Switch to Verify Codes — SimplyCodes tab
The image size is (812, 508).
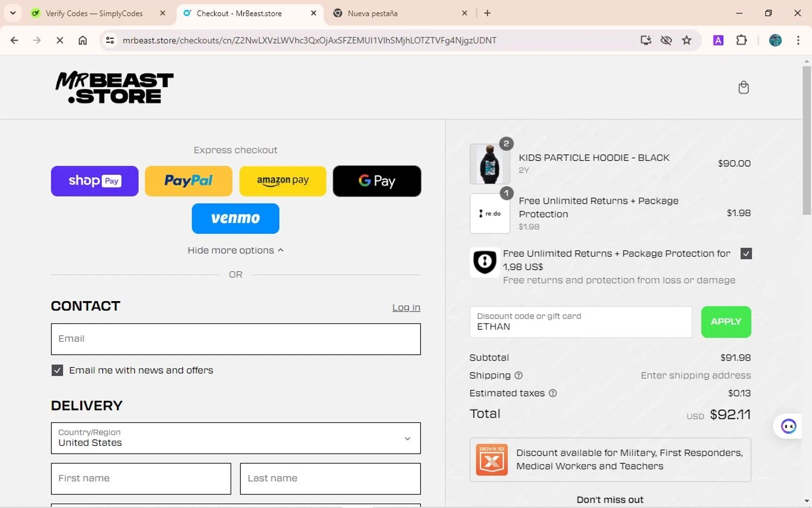[x=95, y=13]
